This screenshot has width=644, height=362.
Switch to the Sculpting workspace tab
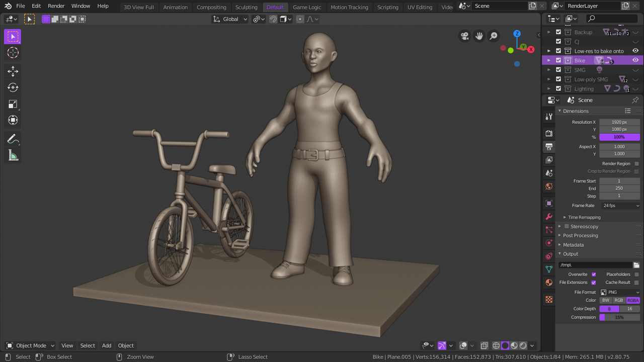247,7
